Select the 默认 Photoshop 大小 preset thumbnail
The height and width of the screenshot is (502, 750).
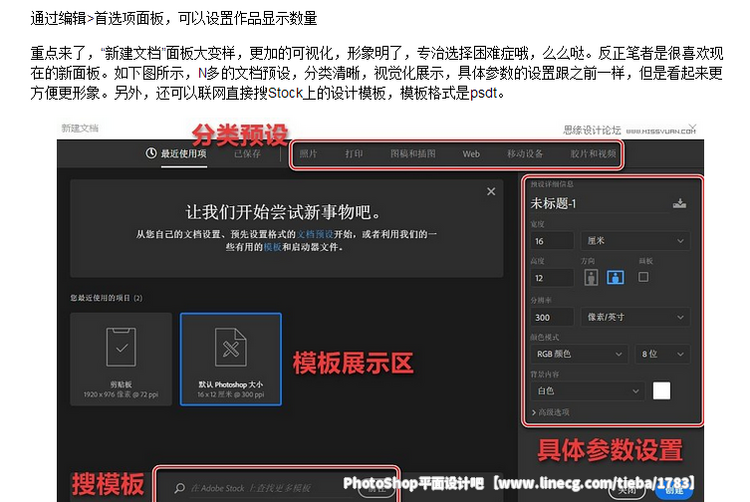coord(231,359)
